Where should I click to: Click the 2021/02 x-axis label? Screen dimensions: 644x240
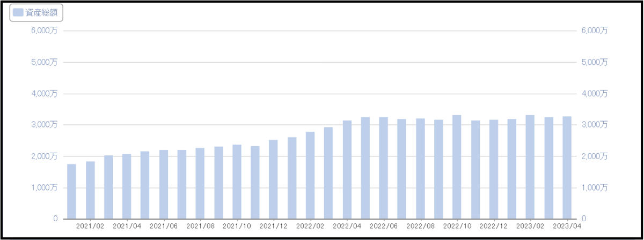(x=90, y=227)
